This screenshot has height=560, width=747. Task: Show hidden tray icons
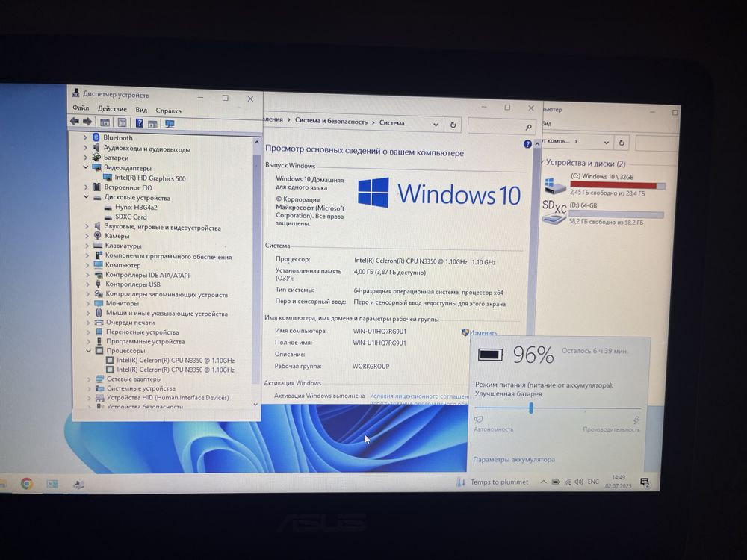point(543,482)
